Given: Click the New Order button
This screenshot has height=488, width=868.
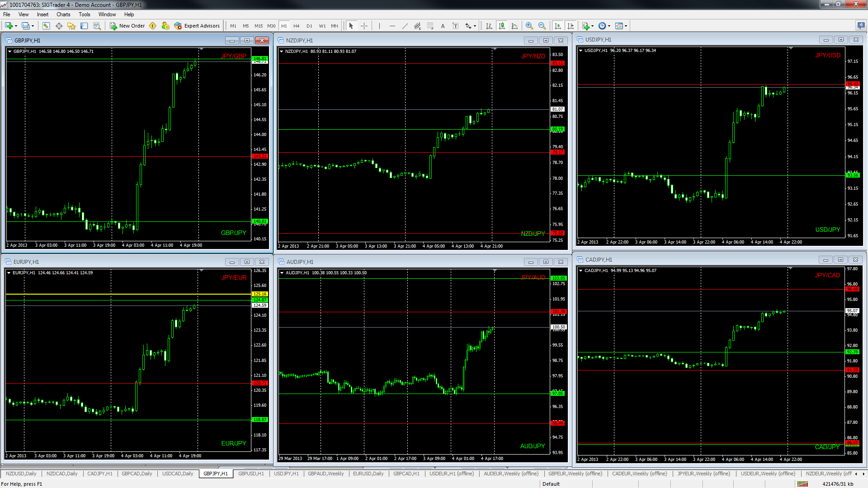Looking at the screenshot, I should point(127,26).
